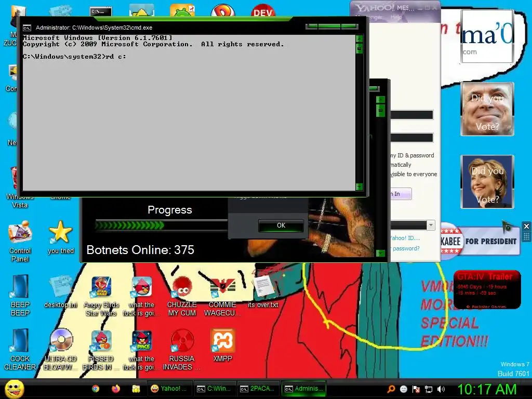The height and width of the screenshot is (399, 532).
Task: Select the ULTRA CD BLOATW... disc icon
Action: click(x=60, y=350)
